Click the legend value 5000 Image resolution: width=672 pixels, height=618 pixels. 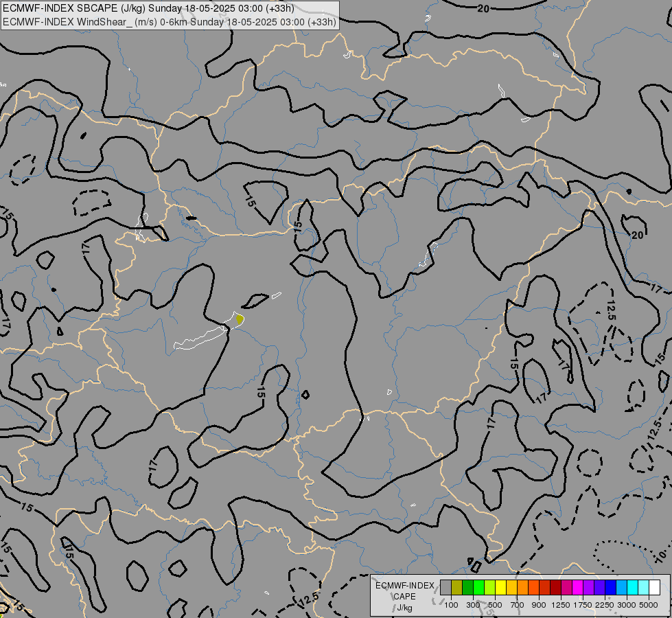649,605
